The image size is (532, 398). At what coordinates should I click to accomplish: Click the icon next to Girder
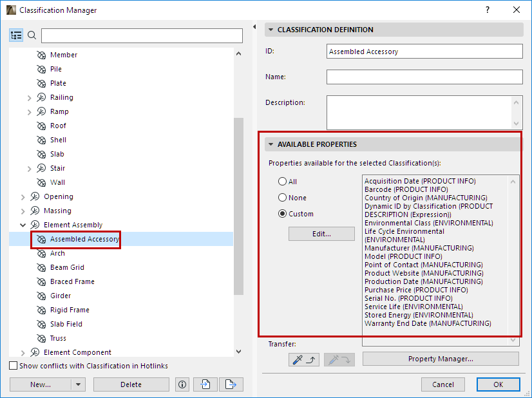tap(41, 296)
